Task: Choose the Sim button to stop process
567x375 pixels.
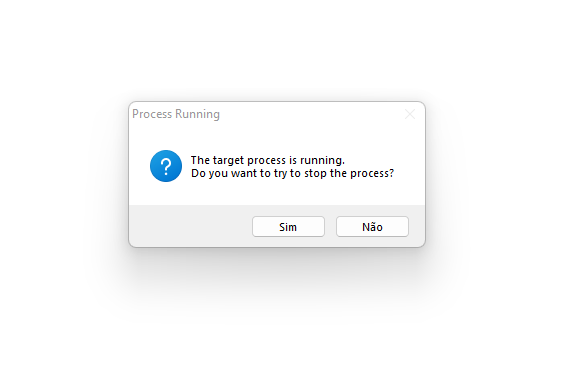Action: 288,227
